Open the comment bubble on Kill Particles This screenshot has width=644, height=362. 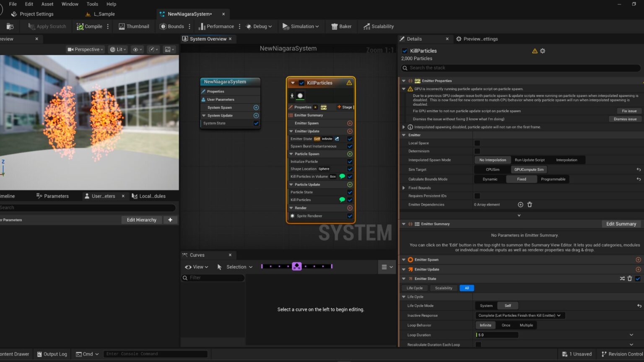(343, 200)
